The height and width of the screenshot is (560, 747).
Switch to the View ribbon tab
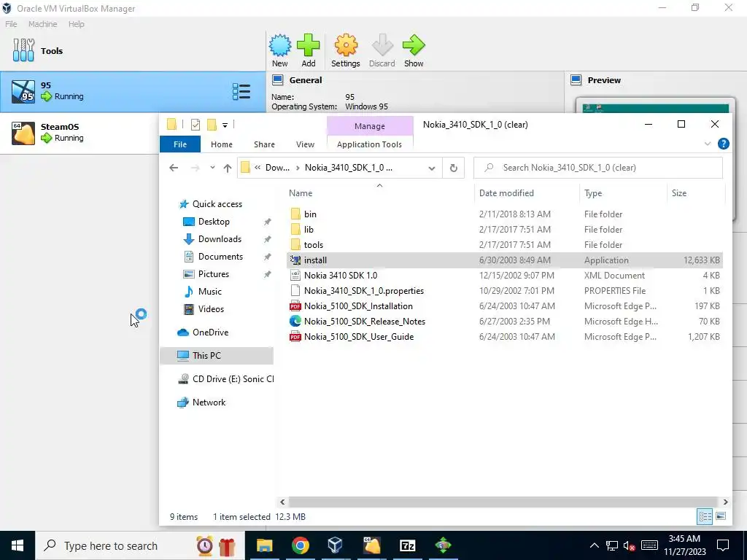pyautogui.click(x=305, y=144)
